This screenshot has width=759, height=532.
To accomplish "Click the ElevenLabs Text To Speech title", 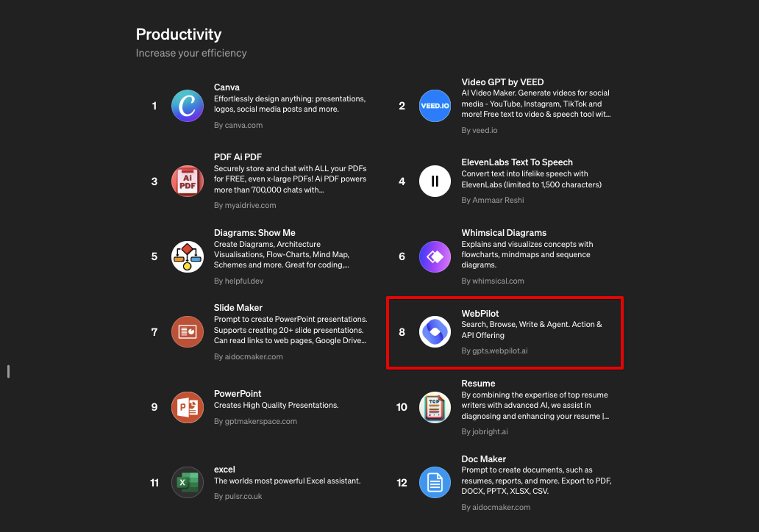I will [516, 162].
